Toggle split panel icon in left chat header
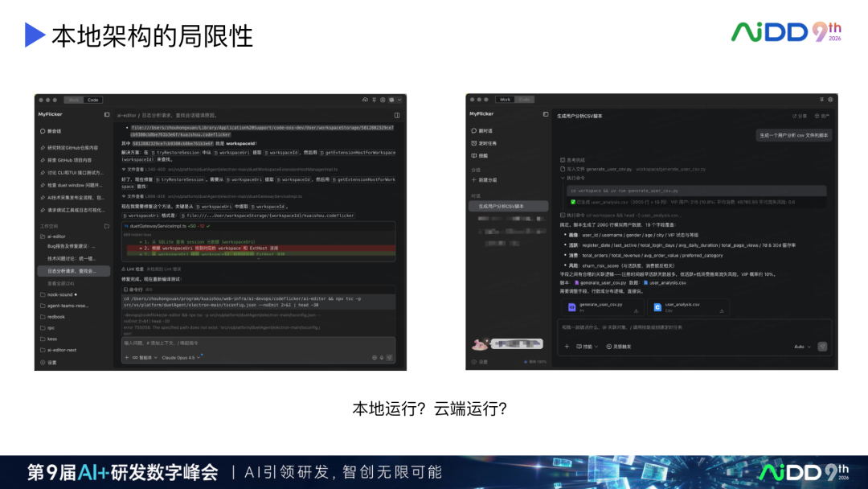Screen dimensions: 868x489 pyautogui.click(x=397, y=115)
